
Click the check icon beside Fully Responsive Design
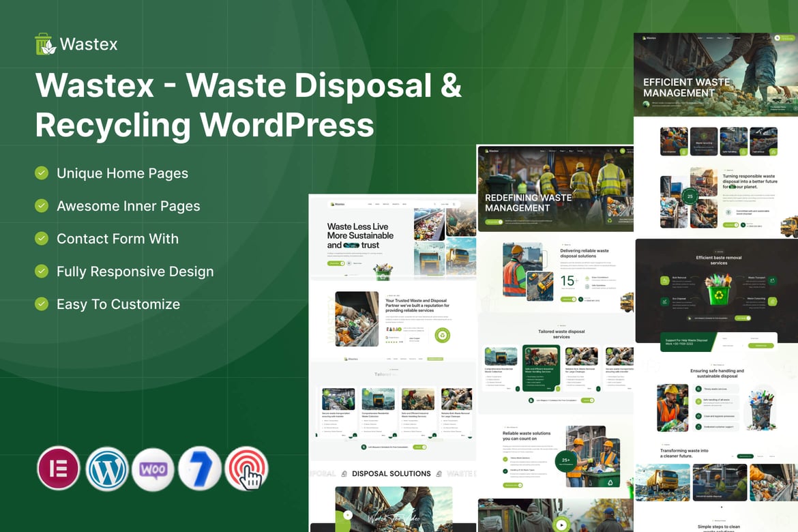click(42, 271)
